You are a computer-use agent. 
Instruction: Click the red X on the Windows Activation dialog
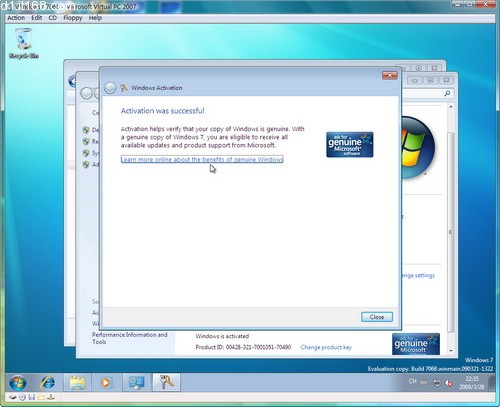(389, 76)
